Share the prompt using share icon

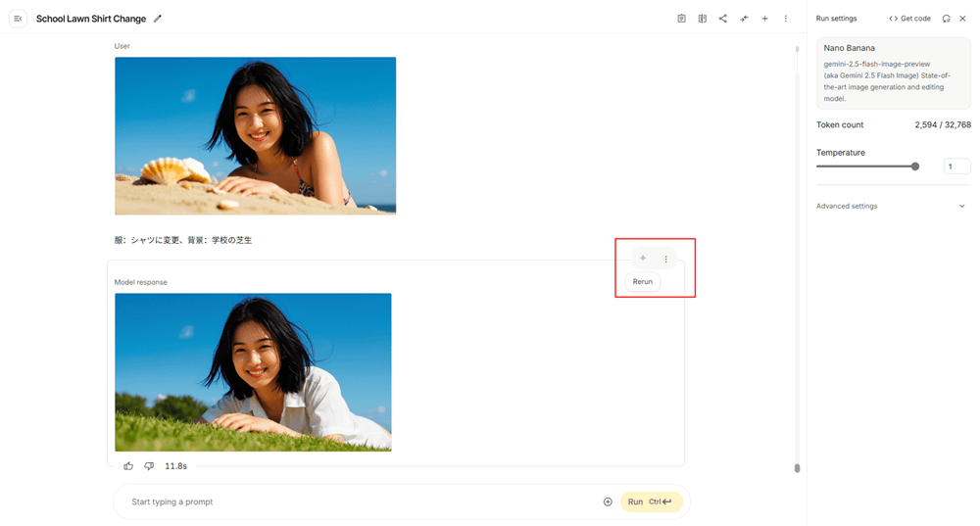(x=722, y=19)
